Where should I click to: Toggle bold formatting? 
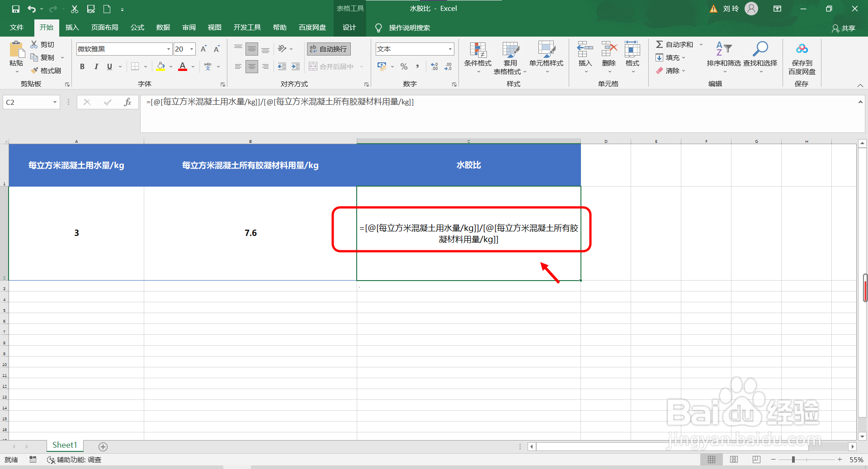click(x=82, y=66)
